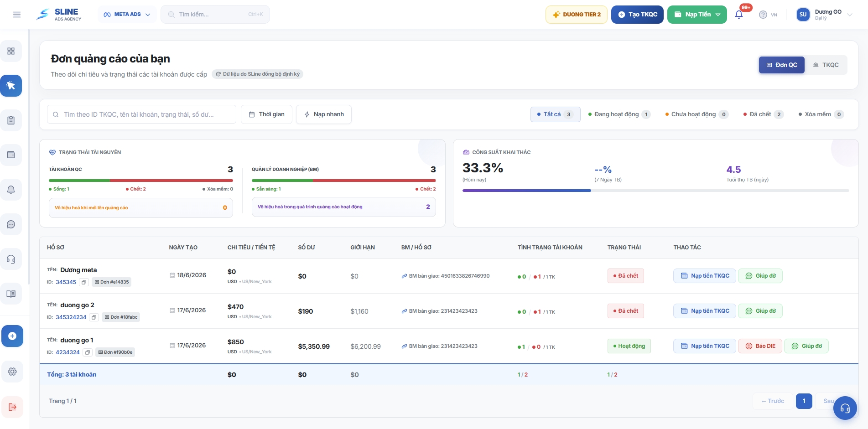Select the Đơn QC tab
Image resolution: width=868 pixels, height=429 pixels.
pyautogui.click(x=782, y=65)
